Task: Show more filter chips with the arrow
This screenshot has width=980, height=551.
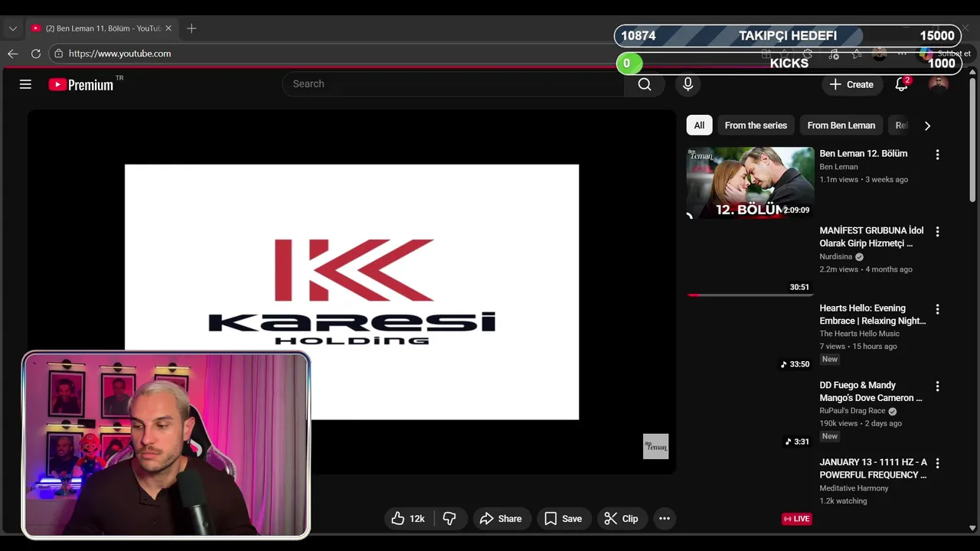Action: [x=927, y=126]
